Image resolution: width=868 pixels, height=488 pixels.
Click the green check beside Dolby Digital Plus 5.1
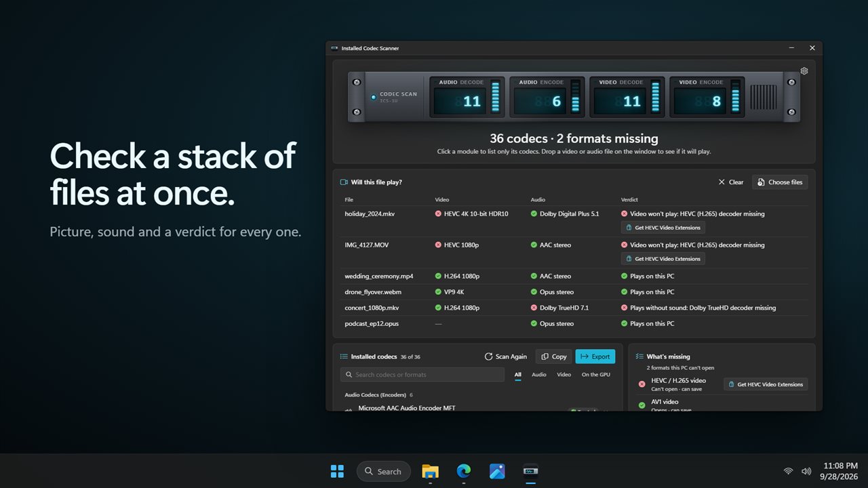pos(534,213)
